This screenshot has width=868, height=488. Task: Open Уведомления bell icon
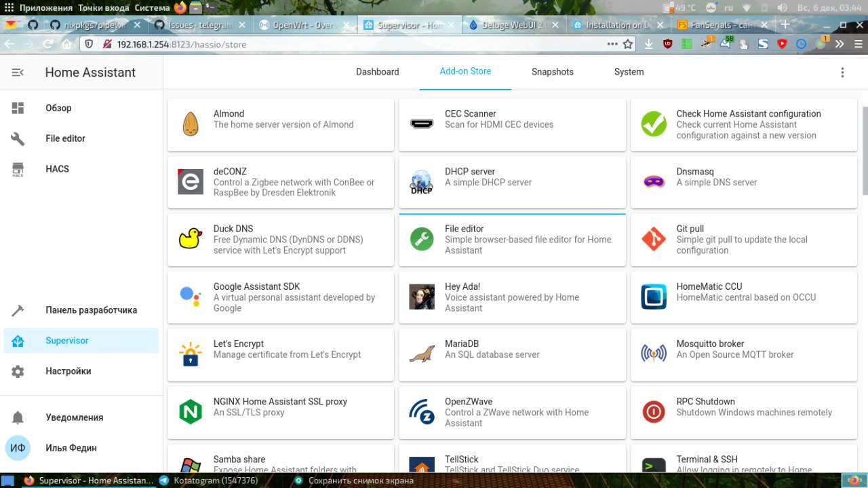[18, 417]
